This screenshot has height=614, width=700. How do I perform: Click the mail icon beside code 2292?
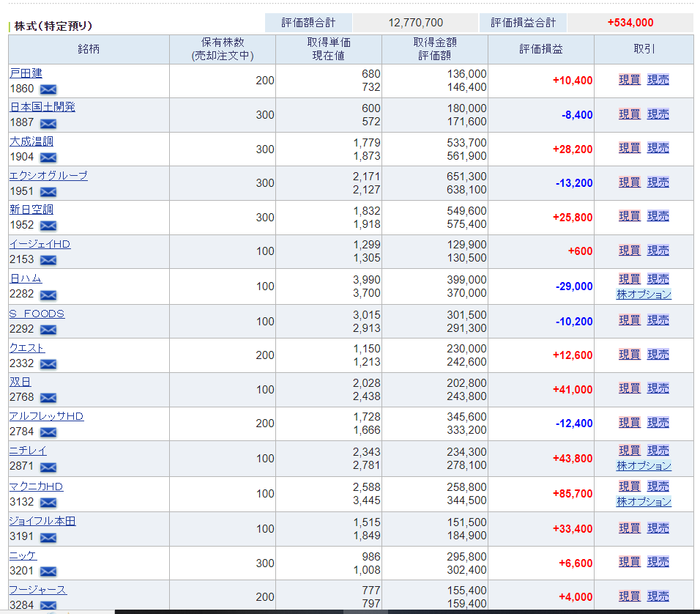[48, 330]
